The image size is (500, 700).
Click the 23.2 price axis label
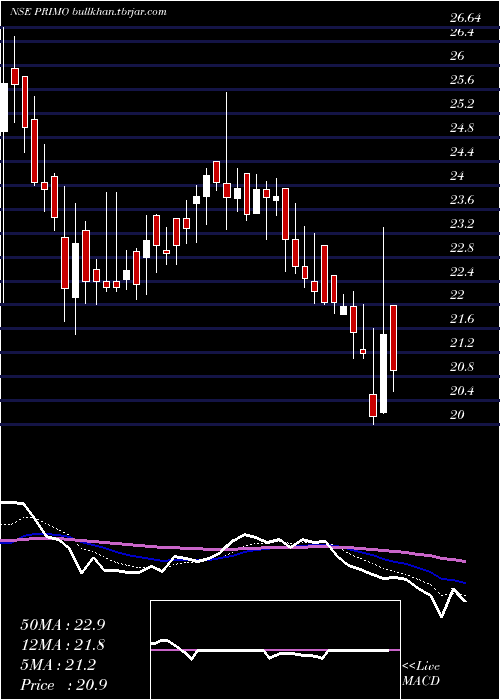[462, 224]
